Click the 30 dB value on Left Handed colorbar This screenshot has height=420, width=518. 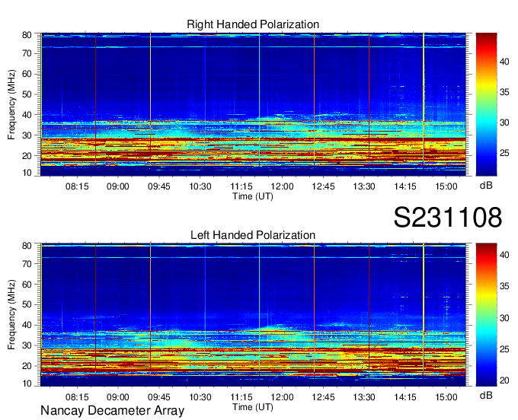[504, 318]
